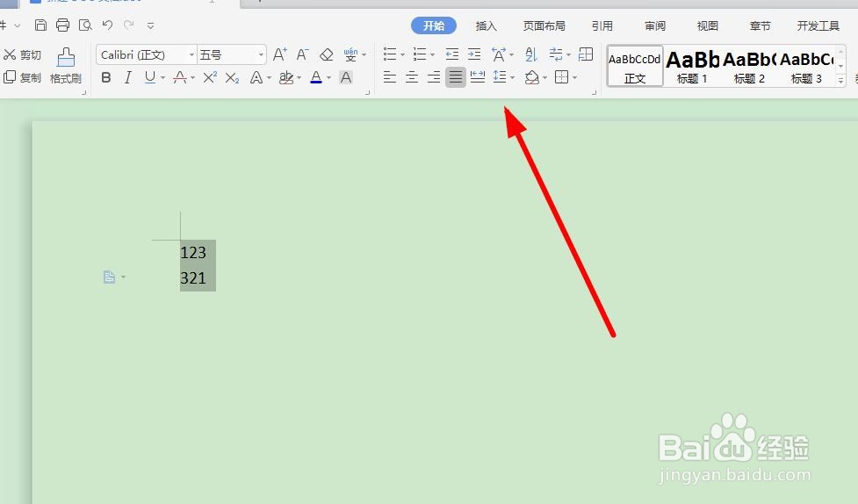Switch to the 插入 tab
This screenshot has height=504, width=858.
pos(486,25)
